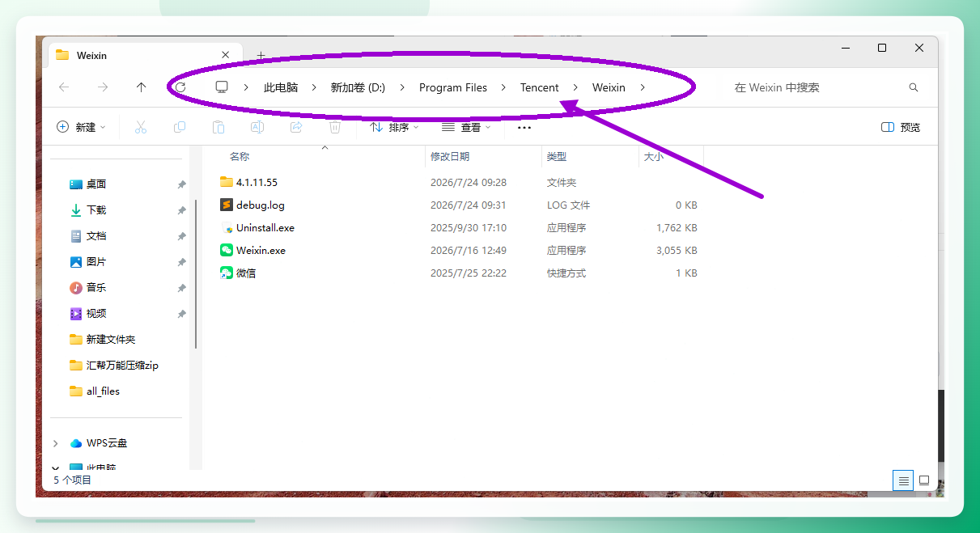Go back with the left arrow button
This screenshot has height=533, width=980.
[x=64, y=87]
